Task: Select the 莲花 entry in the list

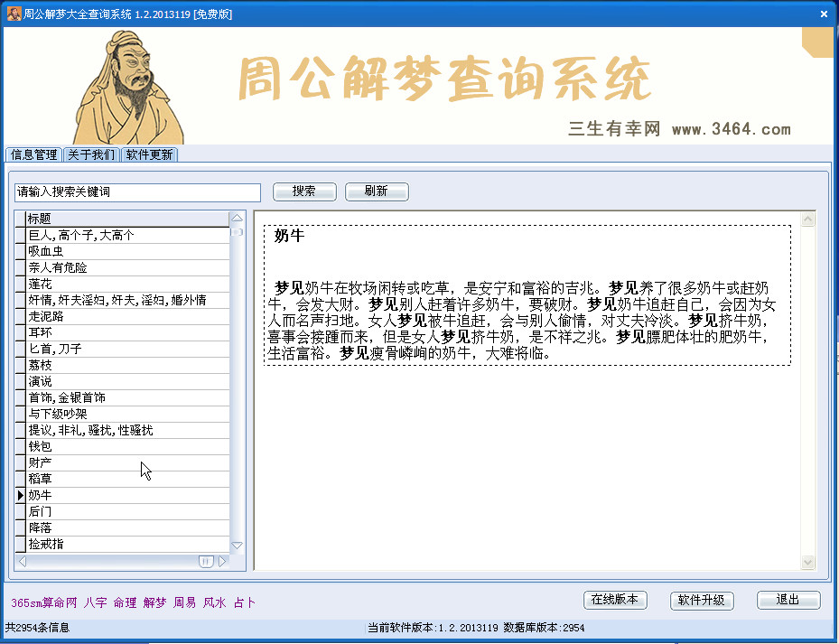Action: tap(128, 284)
